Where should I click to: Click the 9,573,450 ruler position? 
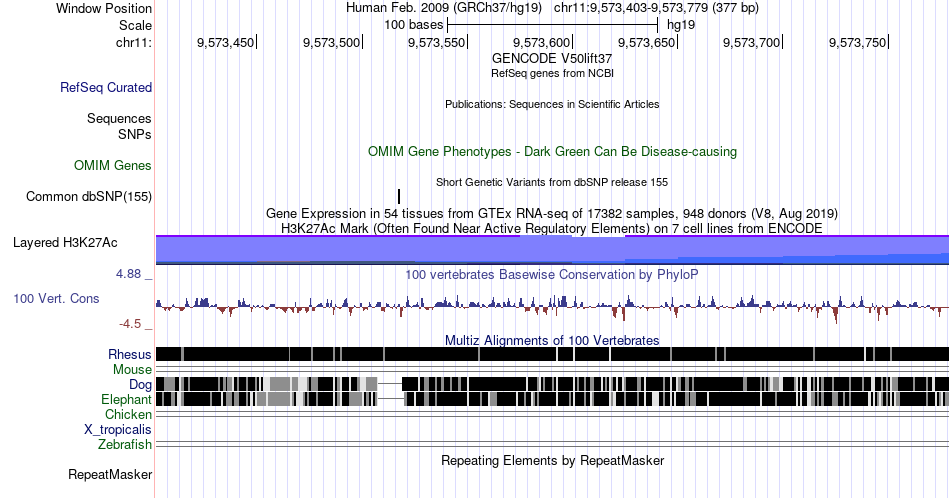coord(225,42)
